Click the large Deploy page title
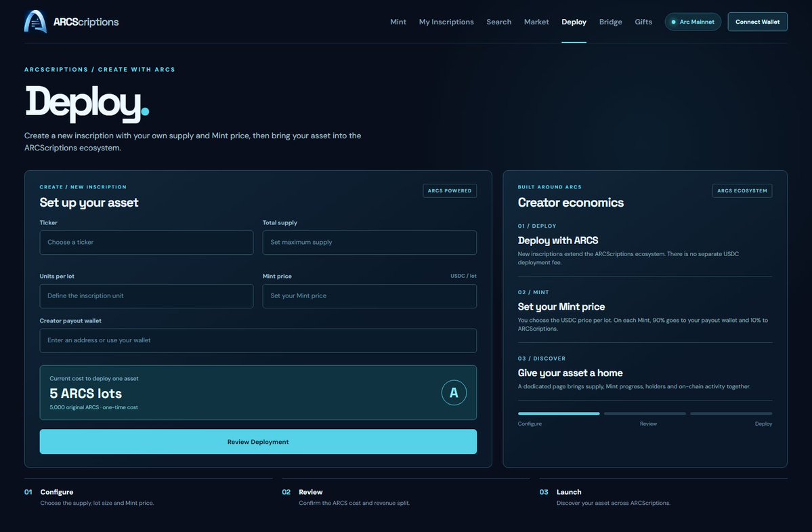The height and width of the screenshot is (532, 812). click(x=87, y=103)
